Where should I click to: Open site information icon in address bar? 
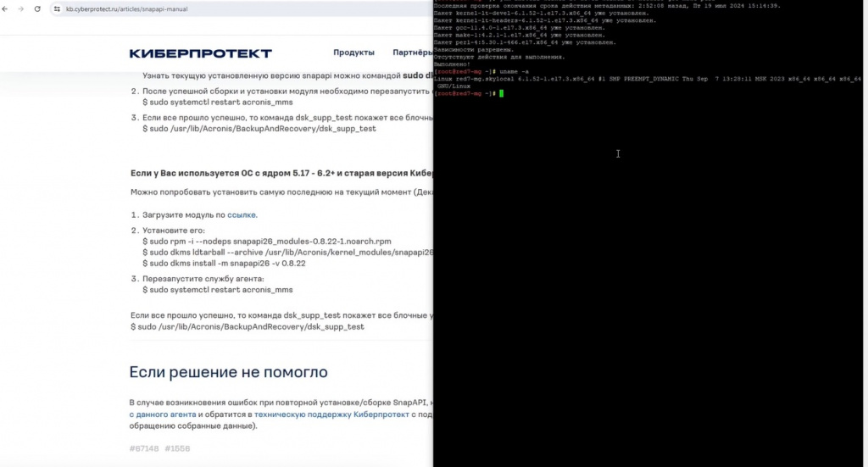57,8
